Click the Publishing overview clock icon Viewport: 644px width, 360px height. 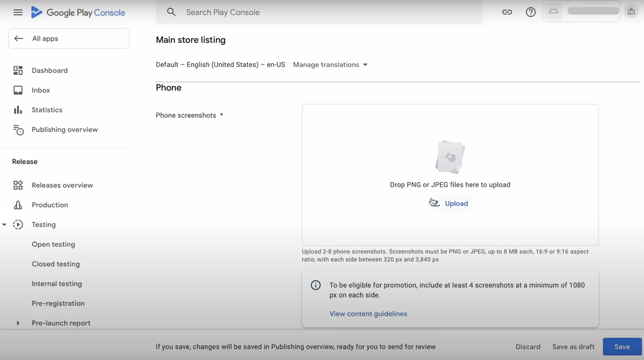click(x=18, y=130)
